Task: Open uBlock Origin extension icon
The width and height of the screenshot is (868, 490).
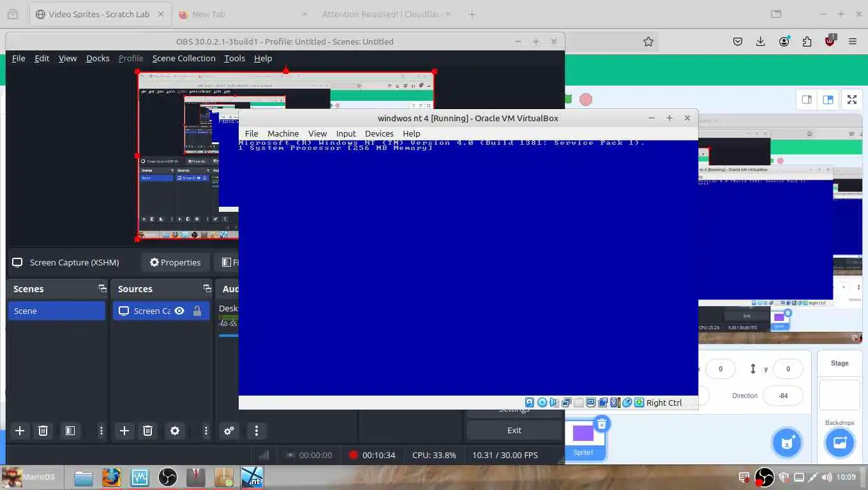Action: [830, 41]
